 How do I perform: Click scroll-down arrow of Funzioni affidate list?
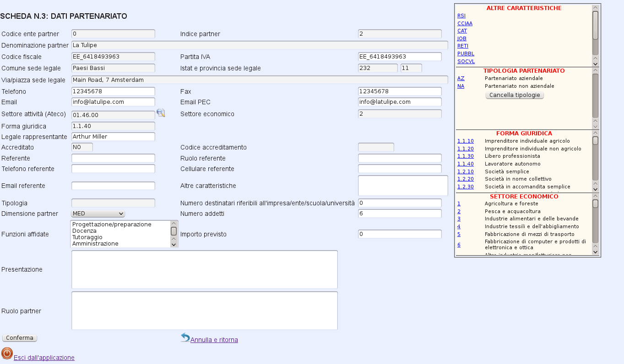tap(174, 244)
